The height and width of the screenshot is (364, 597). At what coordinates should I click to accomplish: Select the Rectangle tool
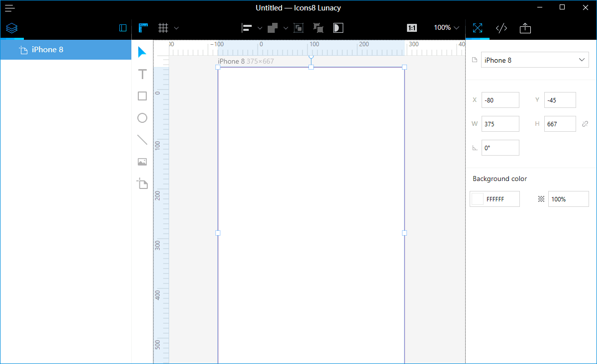click(x=142, y=96)
